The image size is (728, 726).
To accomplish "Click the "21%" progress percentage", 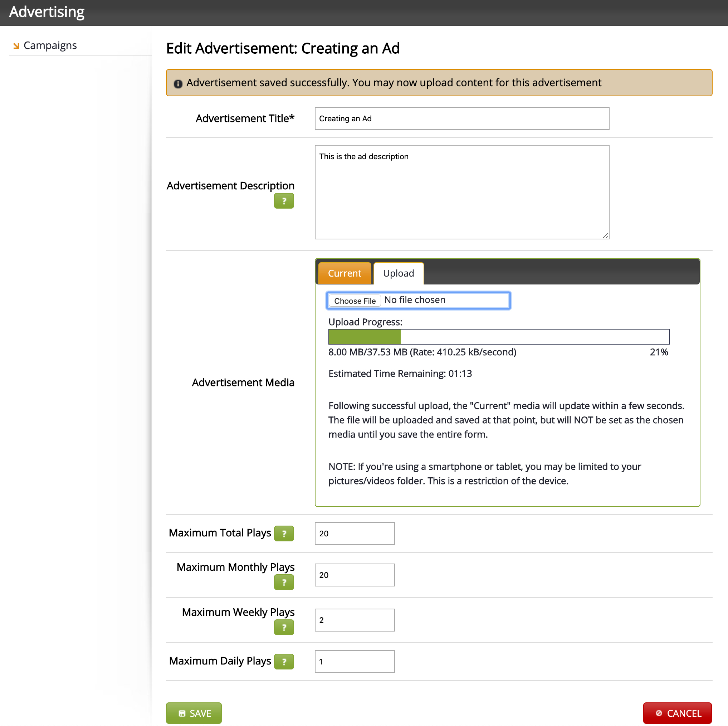I will [x=659, y=352].
